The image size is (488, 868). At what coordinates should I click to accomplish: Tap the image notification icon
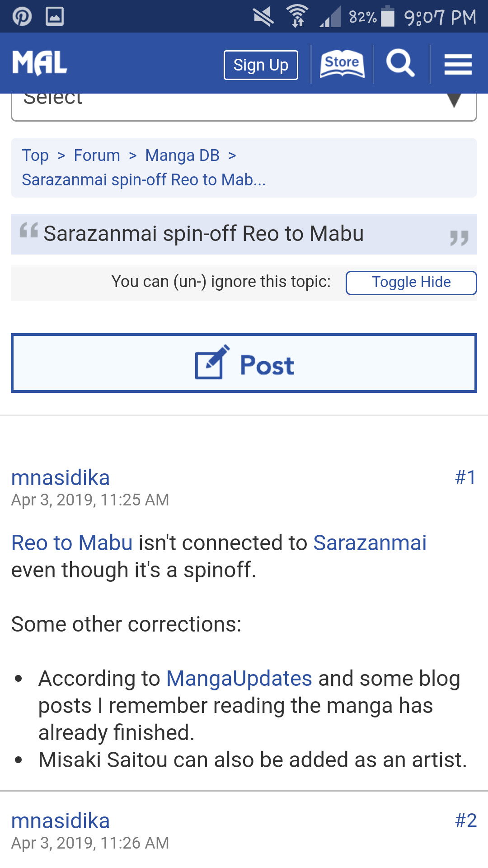[x=55, y=17]
